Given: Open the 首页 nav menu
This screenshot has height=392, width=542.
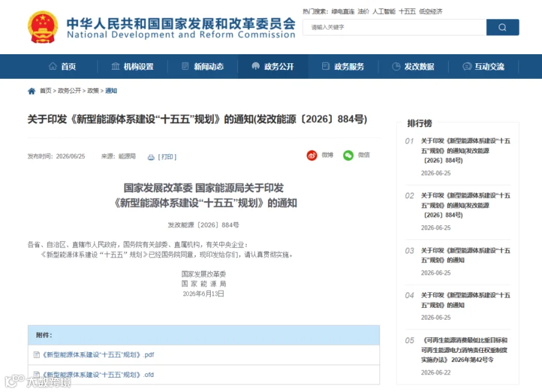Looking at the screenshot, I should (69, 66).
